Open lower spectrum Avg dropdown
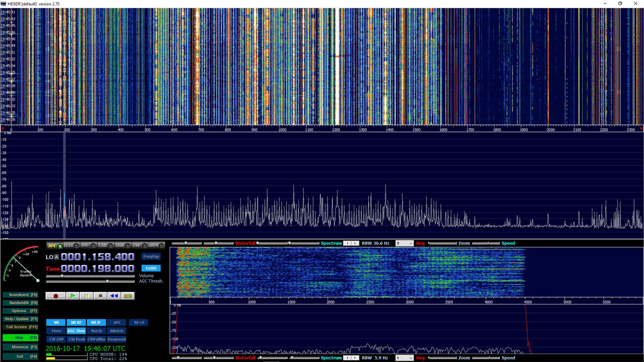This screenshot has width=644, height=362. (404, 358)
